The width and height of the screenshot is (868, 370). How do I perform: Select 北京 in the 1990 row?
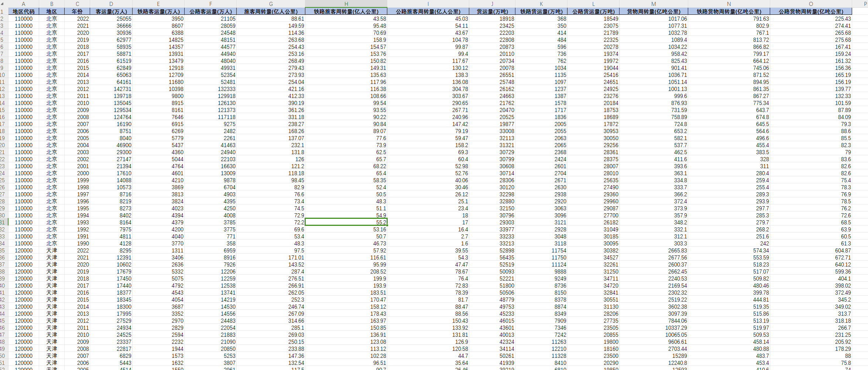[x=52, y=244]
